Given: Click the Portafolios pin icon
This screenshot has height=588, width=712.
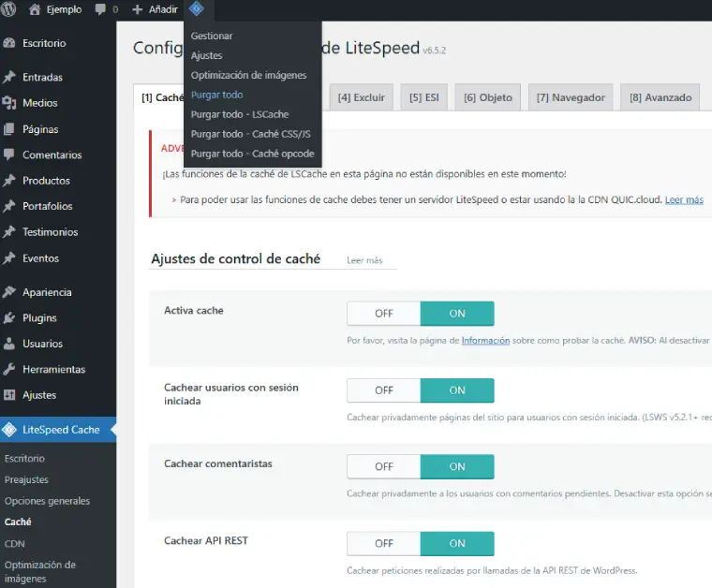Looking at the screenshot, I should tap(9, 206).
